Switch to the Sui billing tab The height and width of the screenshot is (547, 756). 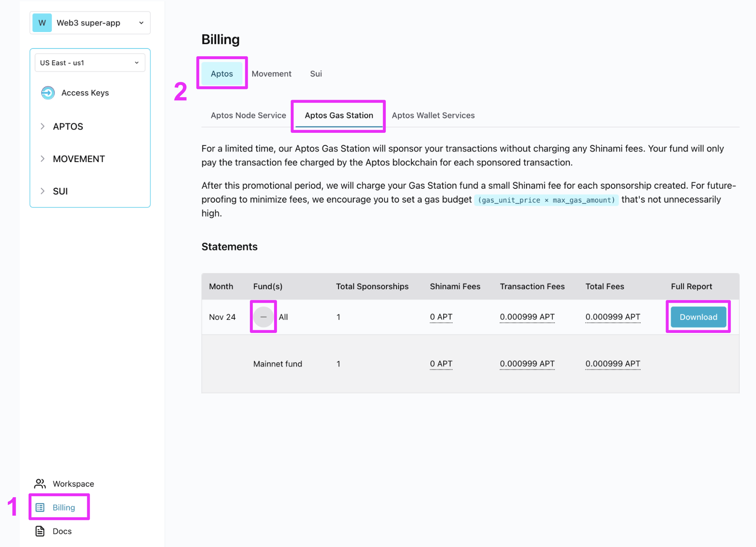(x=316, y=74)
